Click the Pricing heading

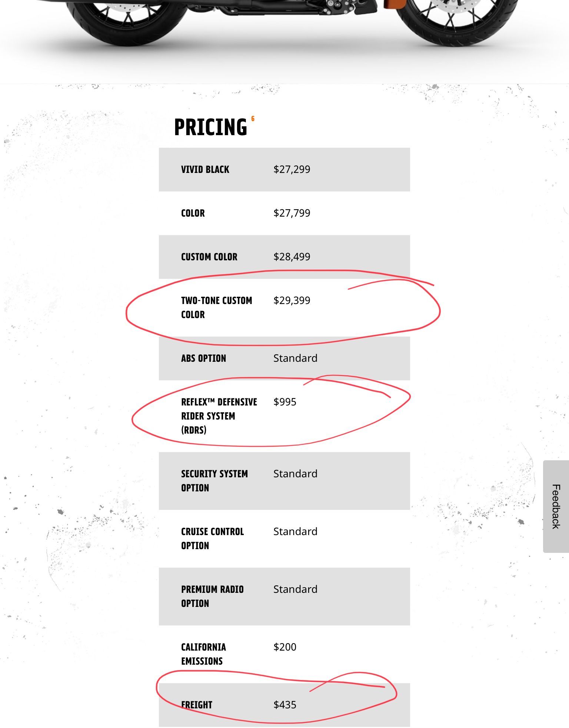click(210, 127)
